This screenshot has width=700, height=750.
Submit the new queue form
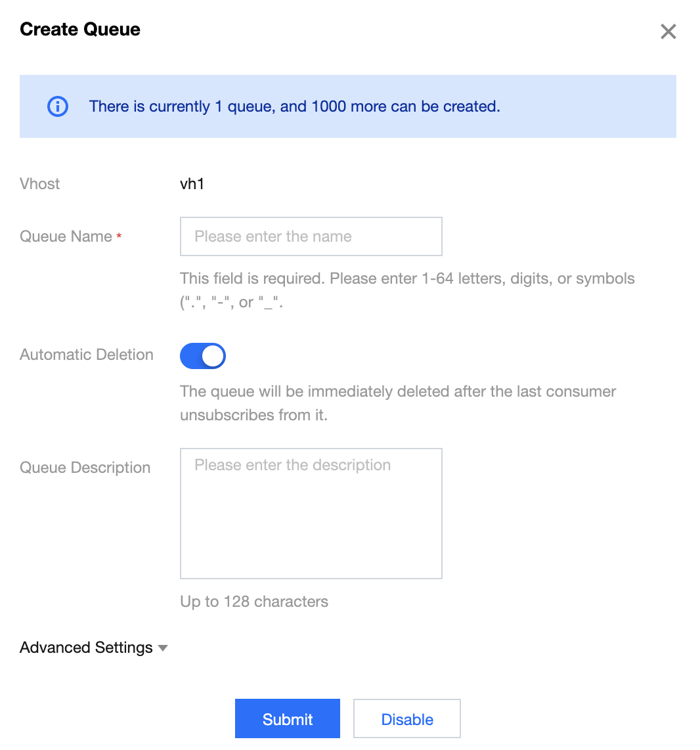[x=288, y=718]
